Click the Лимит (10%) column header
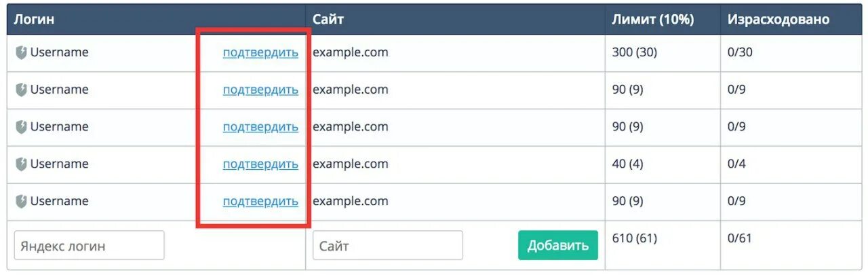 [652, 19]
